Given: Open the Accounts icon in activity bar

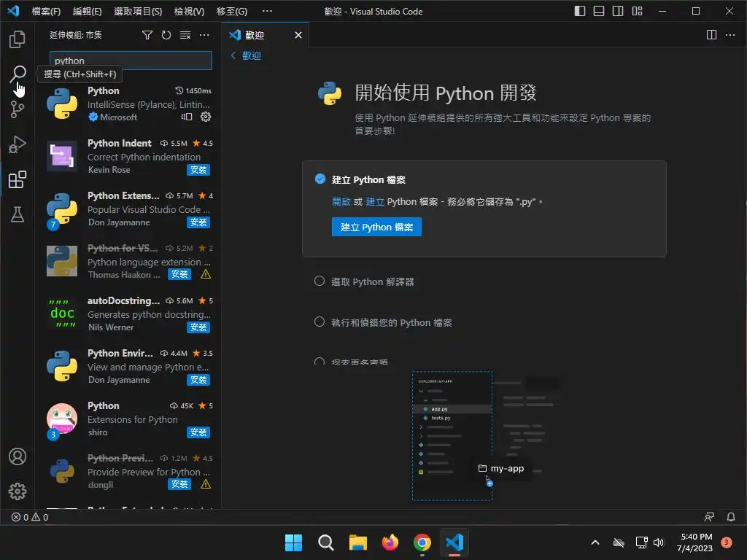Looking at the screenshot, I should tap(18, 456).
